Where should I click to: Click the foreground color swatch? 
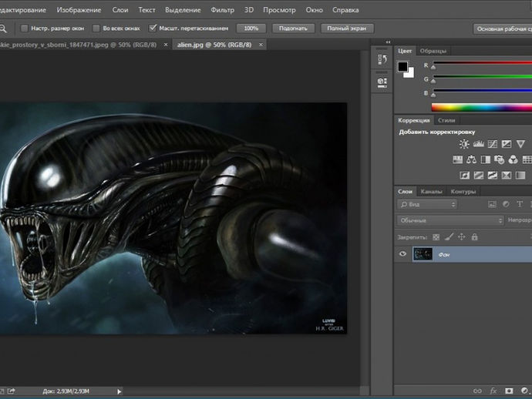coord(402,66)
